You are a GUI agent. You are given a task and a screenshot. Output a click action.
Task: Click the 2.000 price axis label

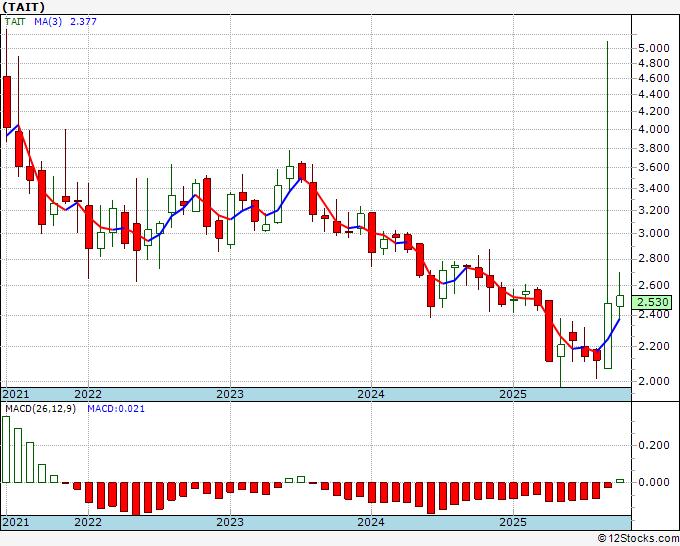[654, 381]
